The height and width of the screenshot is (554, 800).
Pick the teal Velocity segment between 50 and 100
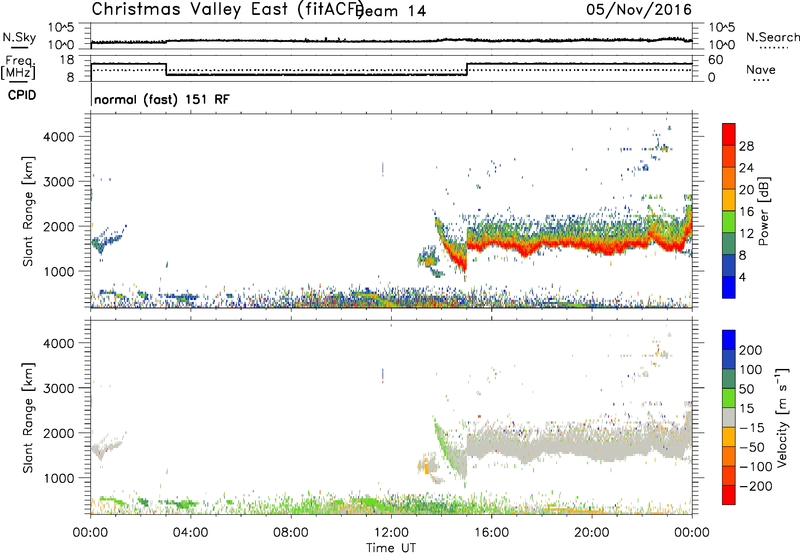(729, 379)
